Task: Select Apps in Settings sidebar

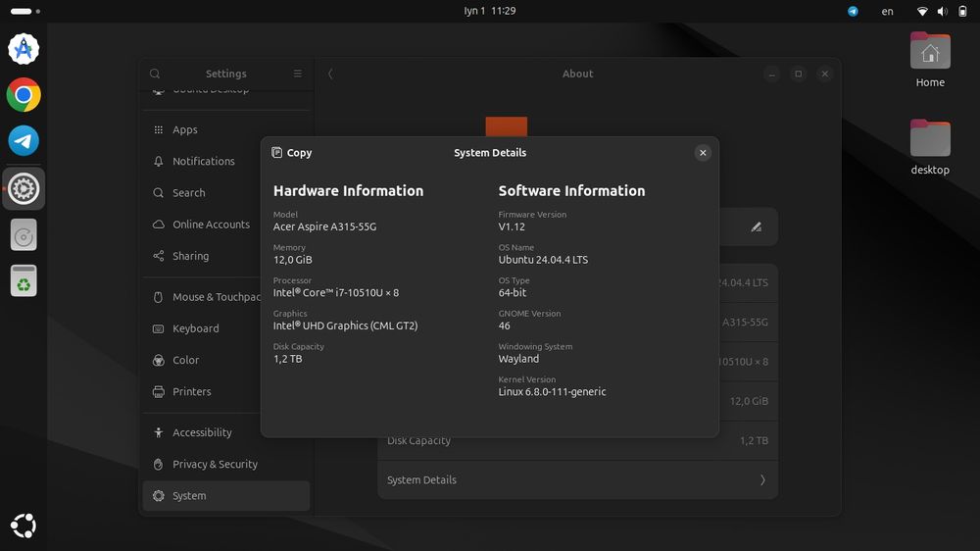Action: (226, 129)
